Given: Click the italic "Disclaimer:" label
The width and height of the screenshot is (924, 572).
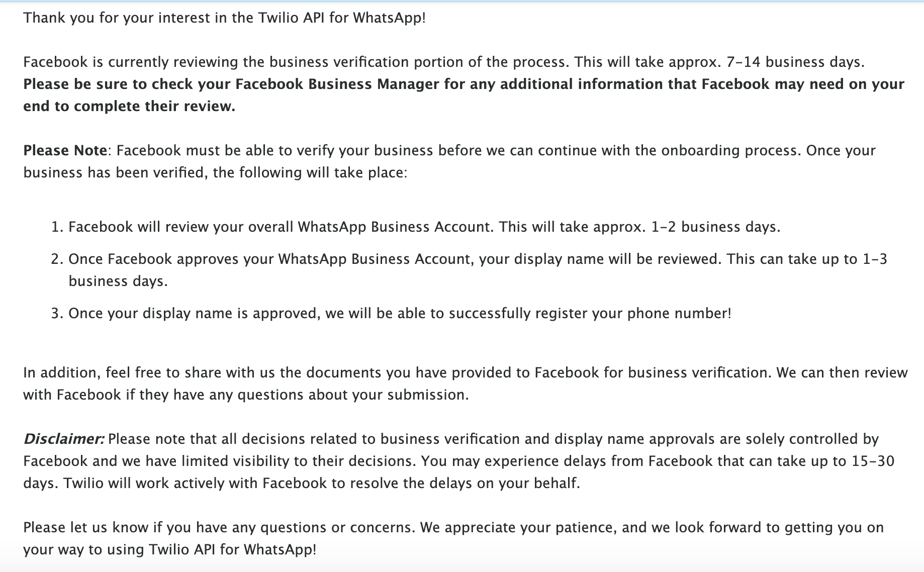Looking at the screenshot, I should (64, 439).
